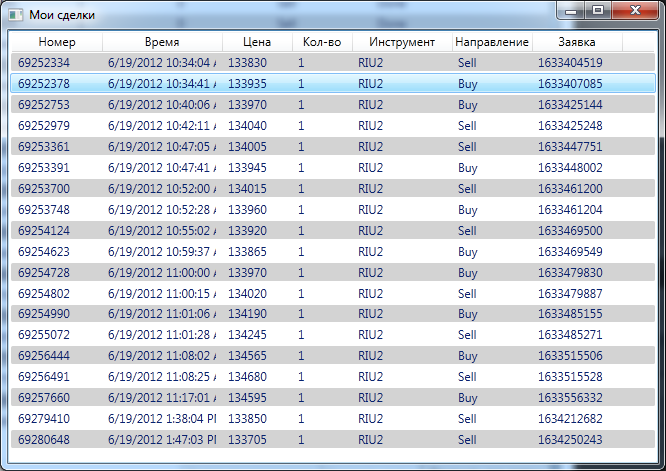Sort by the Кол-во column header

point(322,42)
